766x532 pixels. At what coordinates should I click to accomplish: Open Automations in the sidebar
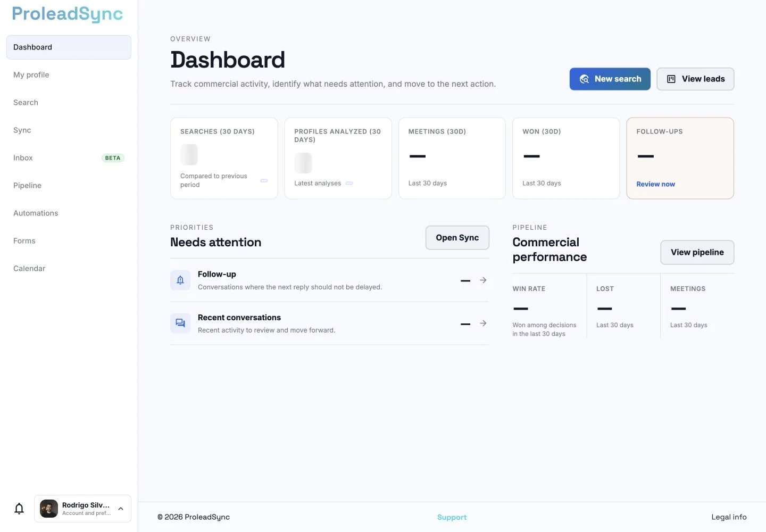(x=69, y=213)
